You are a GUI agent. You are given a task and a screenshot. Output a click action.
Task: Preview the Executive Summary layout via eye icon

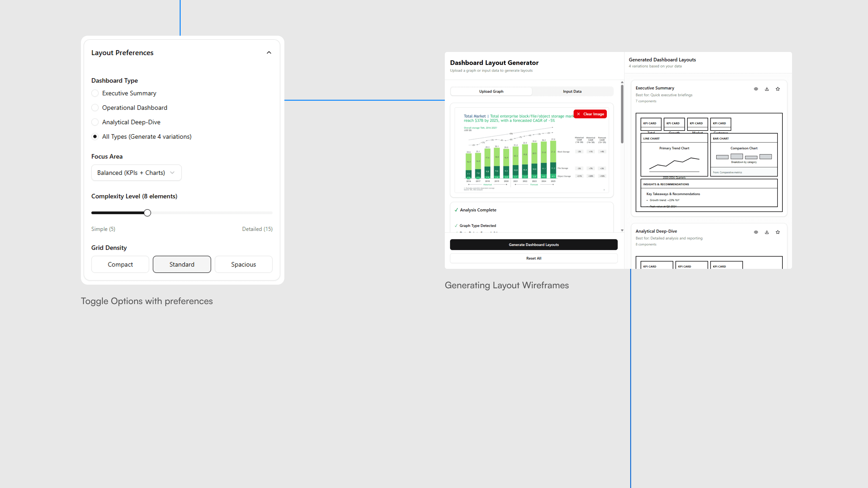tap(756, 89)
